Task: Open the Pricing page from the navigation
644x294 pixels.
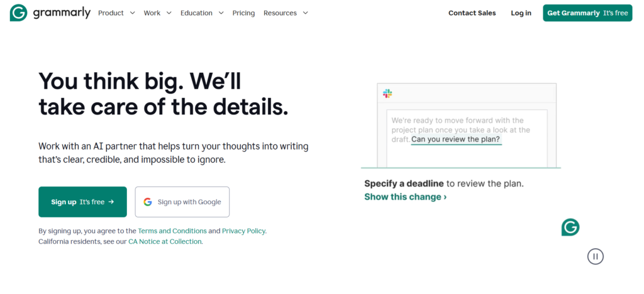Action: tap(243, 13)
